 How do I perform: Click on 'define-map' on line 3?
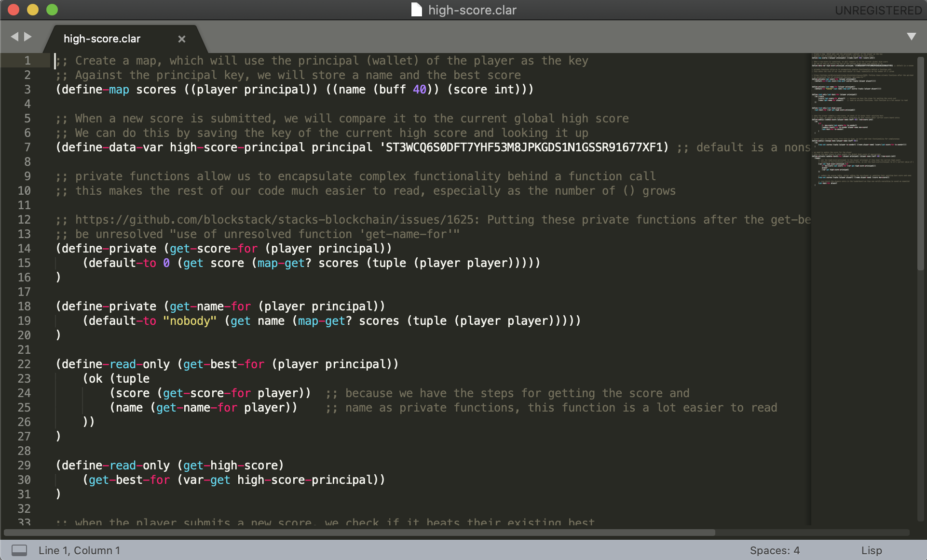(x=95, y=90)
